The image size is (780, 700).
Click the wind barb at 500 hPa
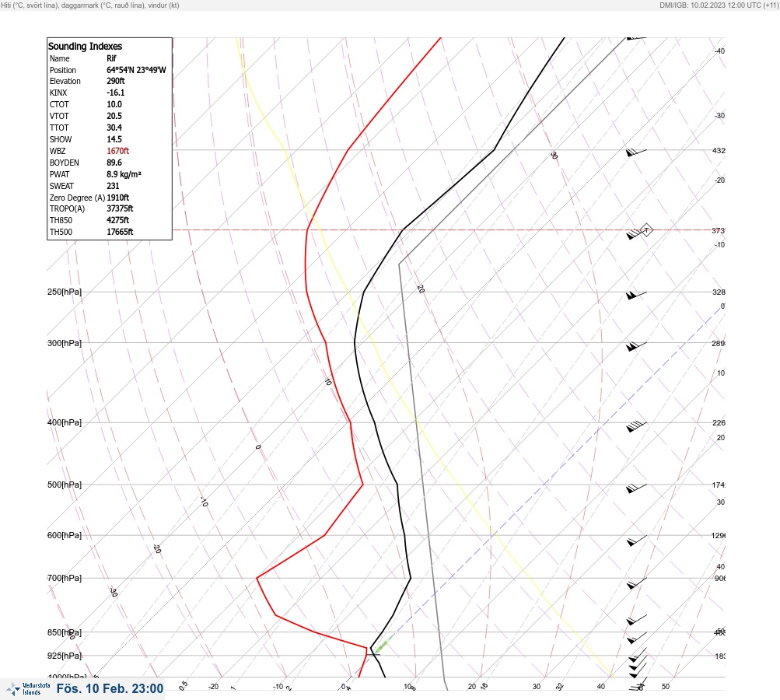click(x=636, y=488)
